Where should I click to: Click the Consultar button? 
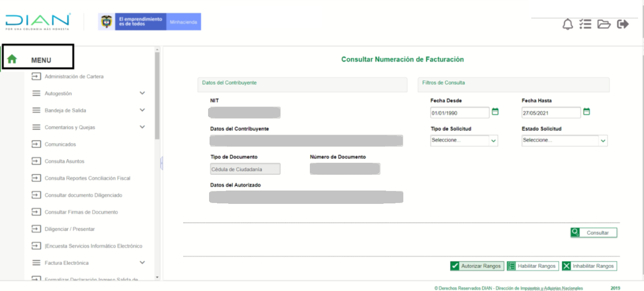(594, 233)
